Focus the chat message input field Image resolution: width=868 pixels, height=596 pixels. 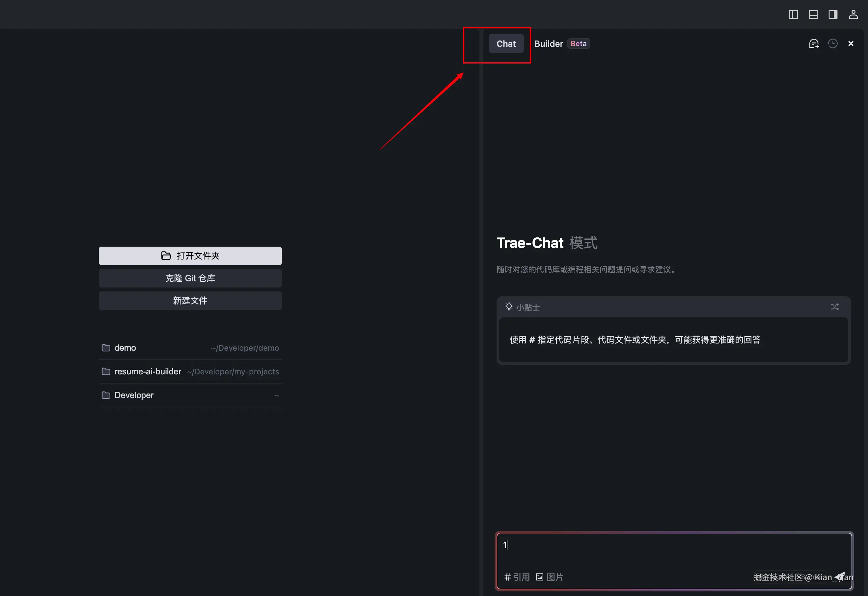pos(672,549)
